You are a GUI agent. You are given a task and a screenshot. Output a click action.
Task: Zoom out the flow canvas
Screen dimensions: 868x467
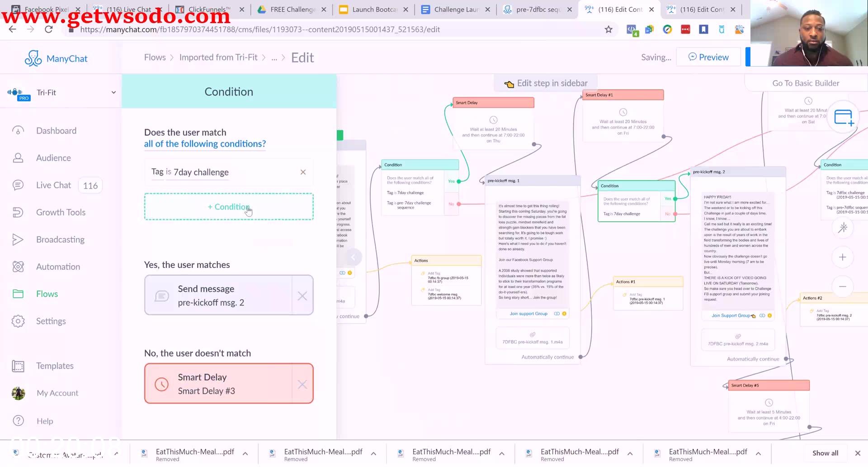[x=843, y=286]
